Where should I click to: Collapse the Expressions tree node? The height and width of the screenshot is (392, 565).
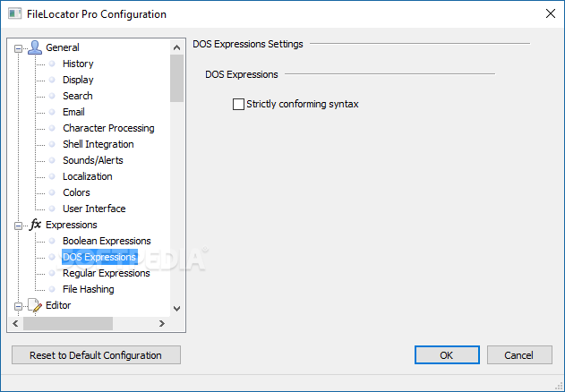[x=18, y=226]
